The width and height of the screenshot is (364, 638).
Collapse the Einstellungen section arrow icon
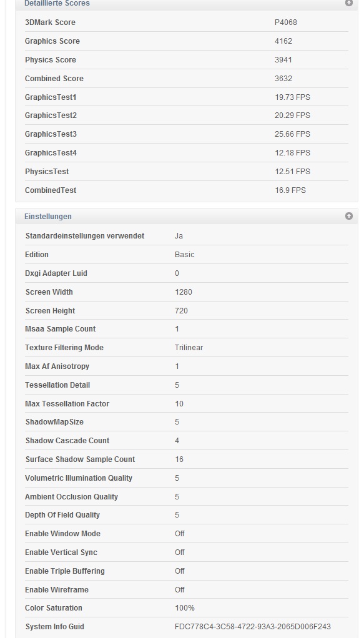tap(349, 216)
